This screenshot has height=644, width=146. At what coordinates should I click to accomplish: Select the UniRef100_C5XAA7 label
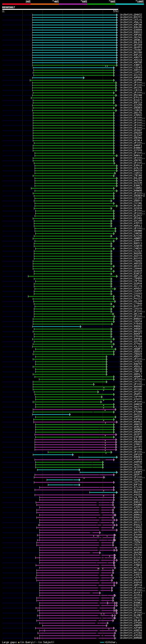pos(131,50)
